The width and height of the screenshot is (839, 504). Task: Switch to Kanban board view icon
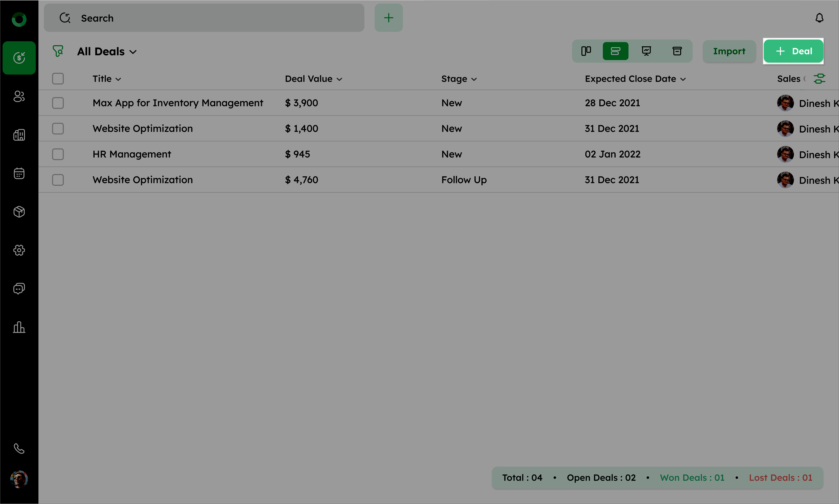(586, 51)
